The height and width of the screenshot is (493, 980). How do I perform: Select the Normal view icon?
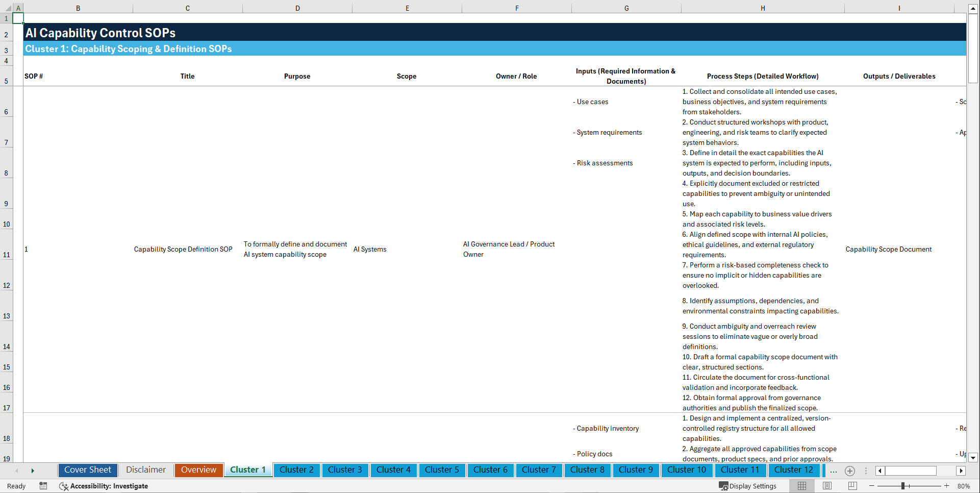point(802,486)
